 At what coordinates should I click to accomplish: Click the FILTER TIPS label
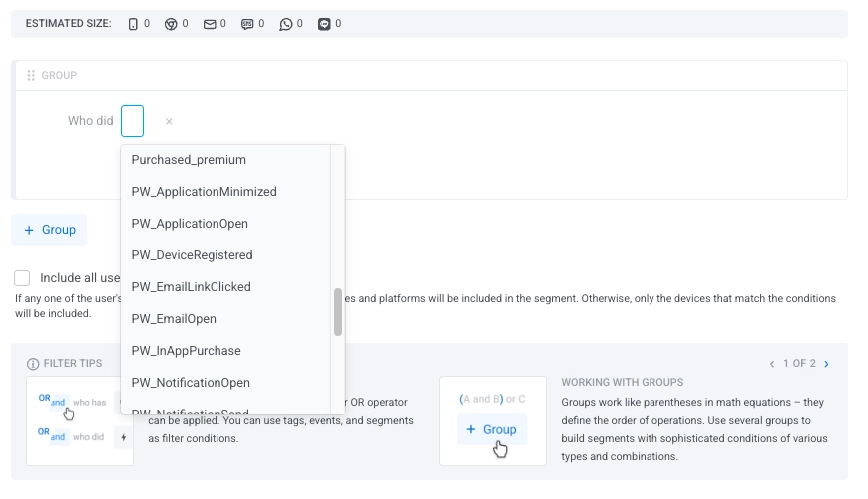[73, 364]
